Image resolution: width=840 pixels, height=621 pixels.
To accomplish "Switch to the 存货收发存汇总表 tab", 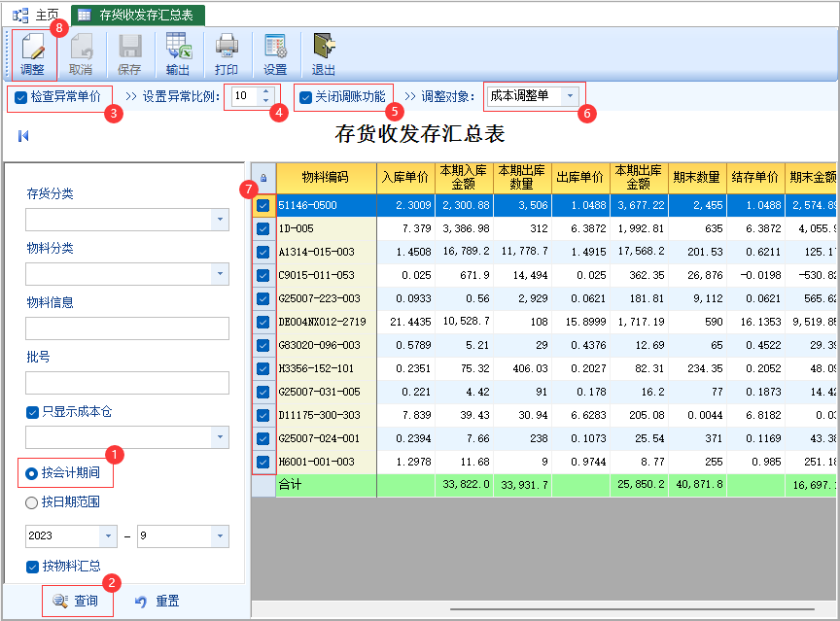I will 138,15.
